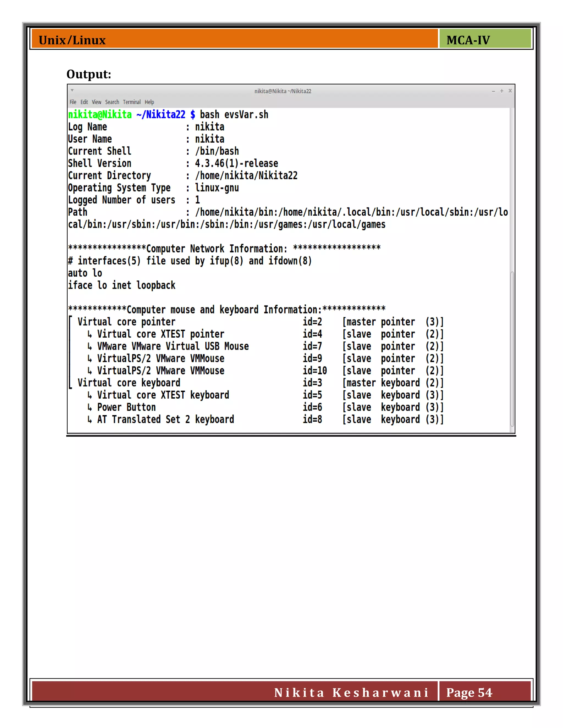The width and height of the screenshot is (563, 728).
Task: Minimize the terminal window
Action: 493,91
